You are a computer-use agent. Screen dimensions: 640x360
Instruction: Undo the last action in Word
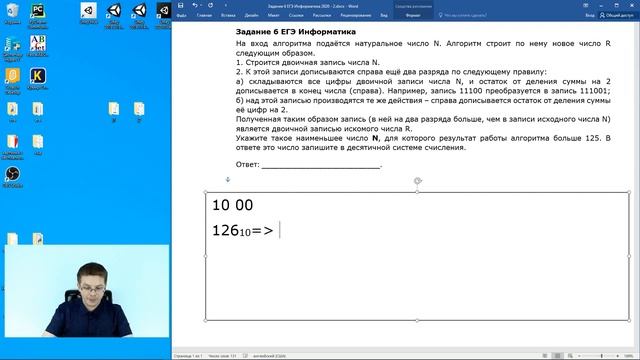pos(195,5)
